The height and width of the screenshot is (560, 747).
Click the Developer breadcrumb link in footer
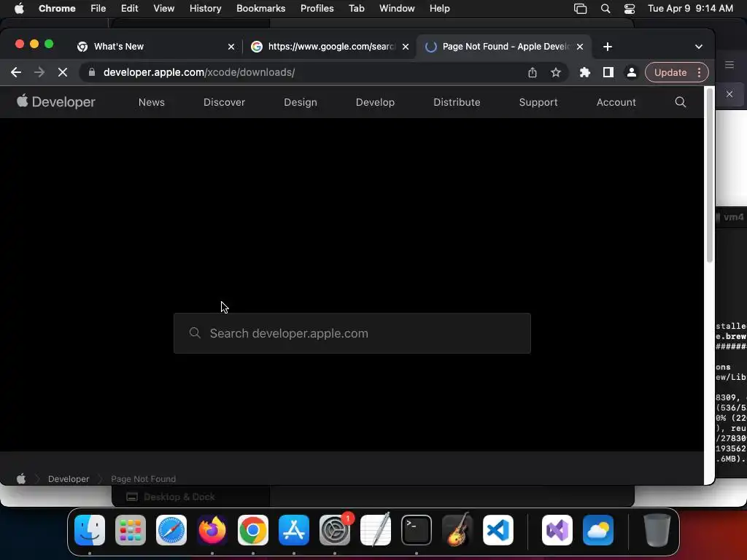click(x=69, y=478)
